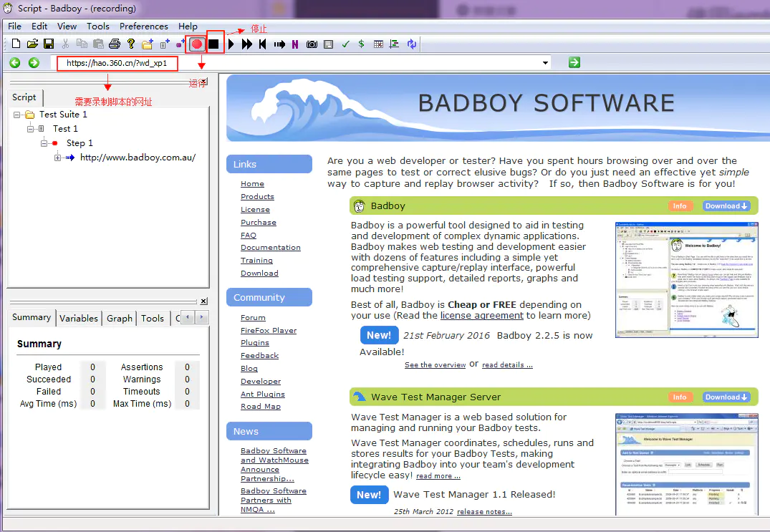
Task: Open the Documentation link
Action: [271, 247]
